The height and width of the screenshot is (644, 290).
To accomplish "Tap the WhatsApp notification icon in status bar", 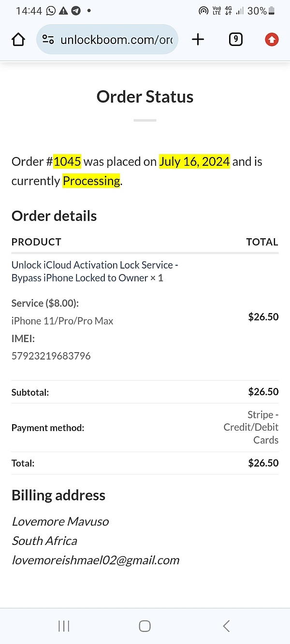I will coord(51,11).
